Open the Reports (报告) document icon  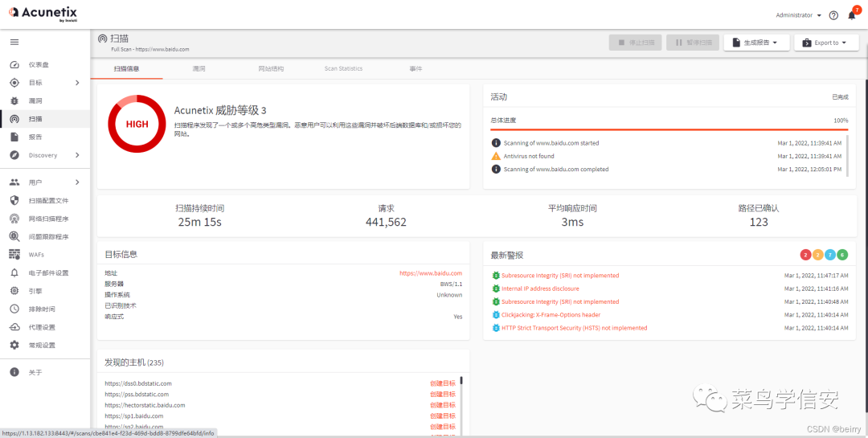coord(15,137)
